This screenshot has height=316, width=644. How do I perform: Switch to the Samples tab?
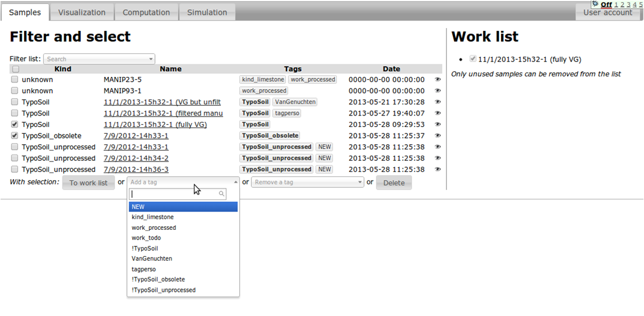tap(25, 12)
